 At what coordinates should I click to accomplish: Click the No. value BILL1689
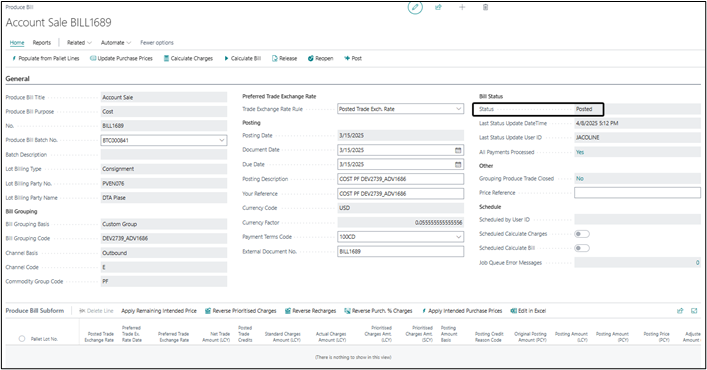(x=113, y=126)
